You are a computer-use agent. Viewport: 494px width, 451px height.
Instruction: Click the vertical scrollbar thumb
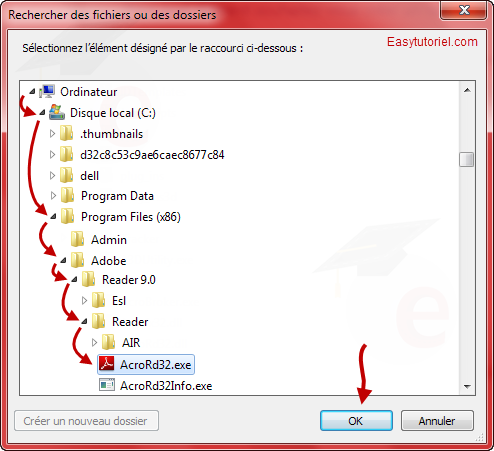pos(467,159)
